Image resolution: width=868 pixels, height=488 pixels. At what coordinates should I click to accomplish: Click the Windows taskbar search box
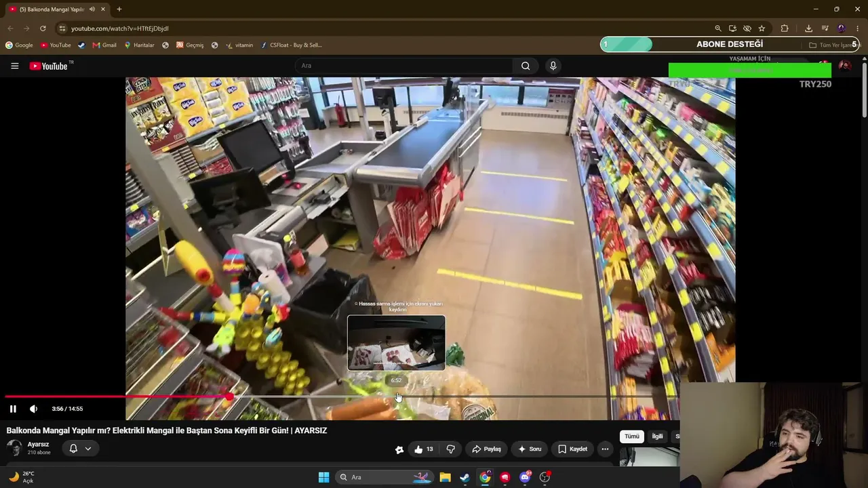click(x=384, y=477)
